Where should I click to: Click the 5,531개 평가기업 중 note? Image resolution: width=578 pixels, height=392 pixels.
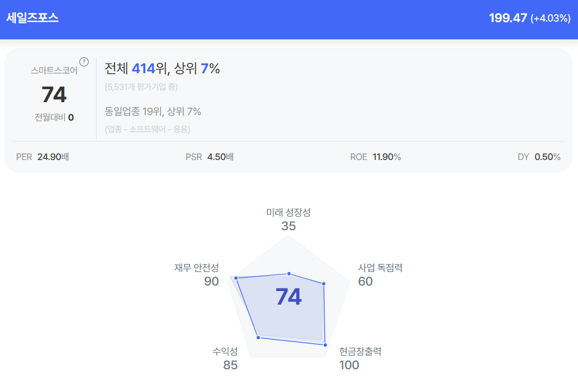click(141, 87)
